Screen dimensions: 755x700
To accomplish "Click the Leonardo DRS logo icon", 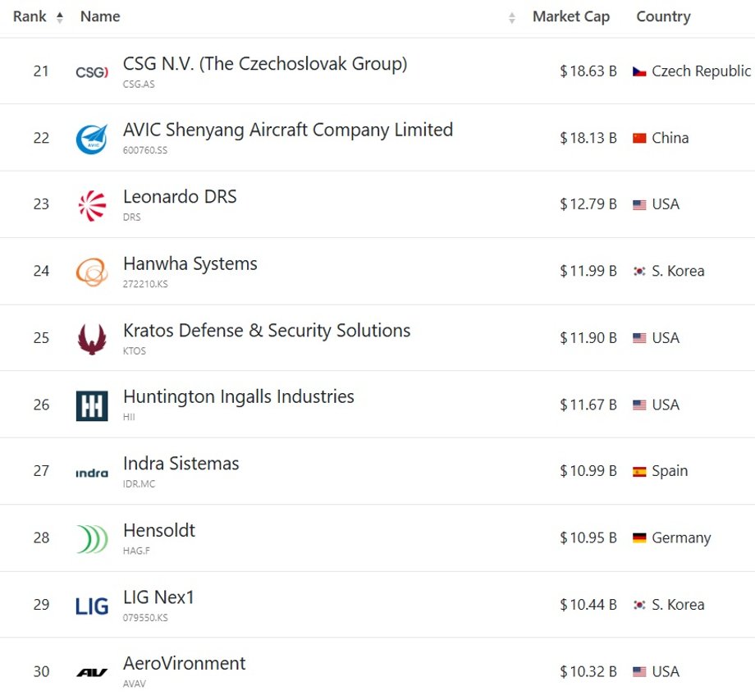I will click(x=92, y=206).
